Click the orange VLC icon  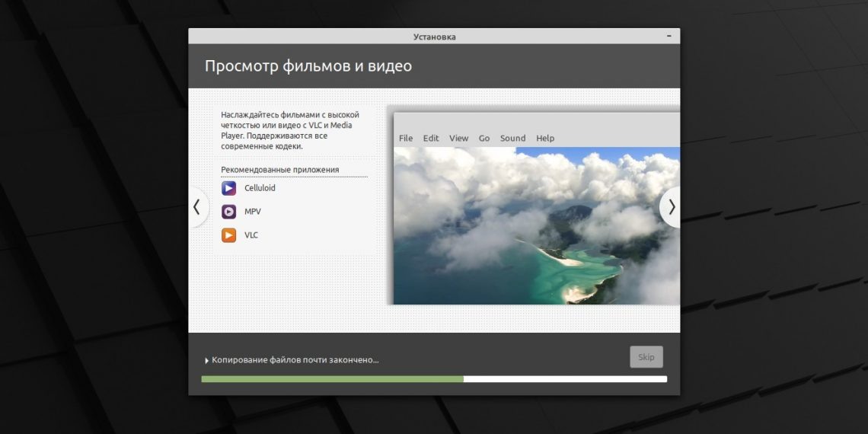pyautogui.click(x=228, y=235)
